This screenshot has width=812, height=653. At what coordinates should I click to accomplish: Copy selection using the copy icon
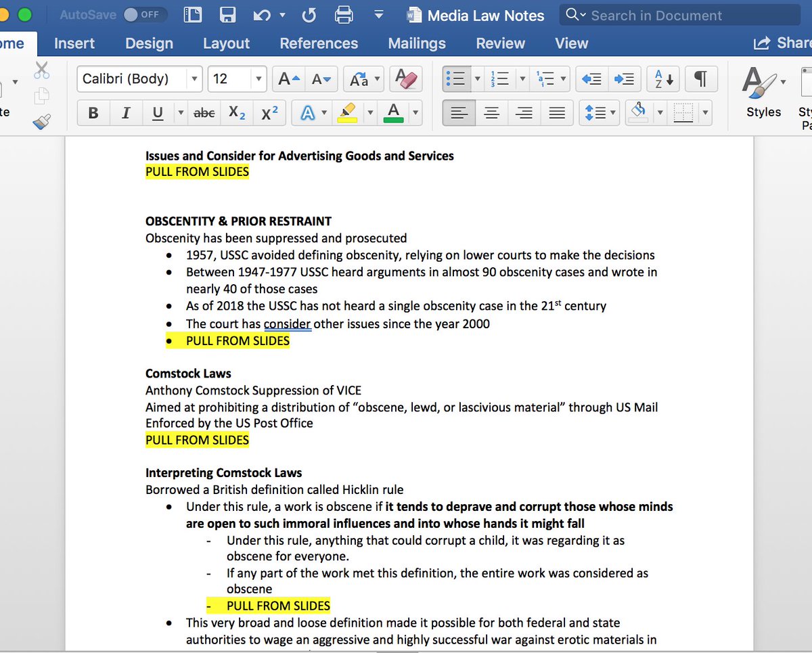[42, 95]
